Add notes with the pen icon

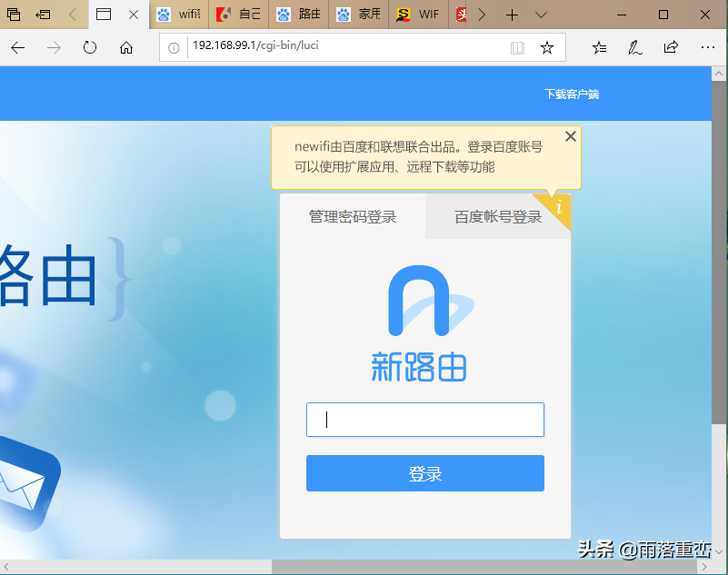click(634, 47)
